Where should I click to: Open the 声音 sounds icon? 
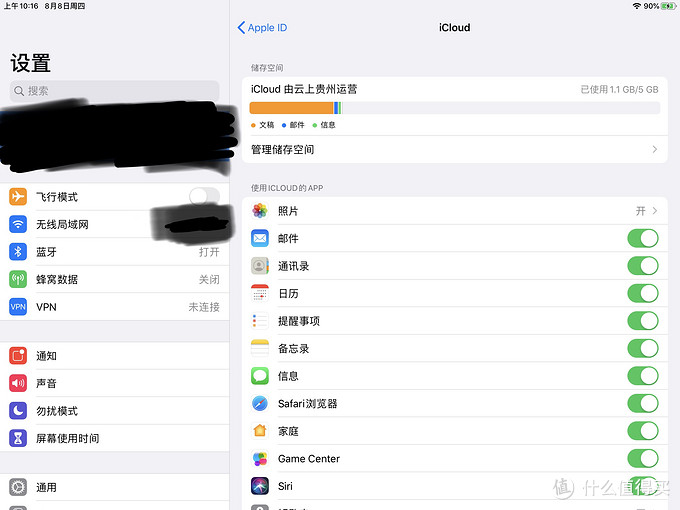[x=18, y=383]
